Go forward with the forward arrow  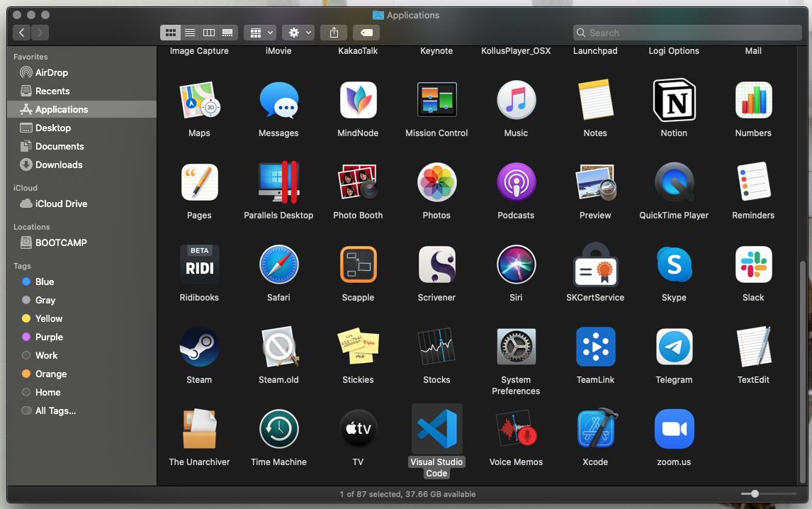pos(40,33)
